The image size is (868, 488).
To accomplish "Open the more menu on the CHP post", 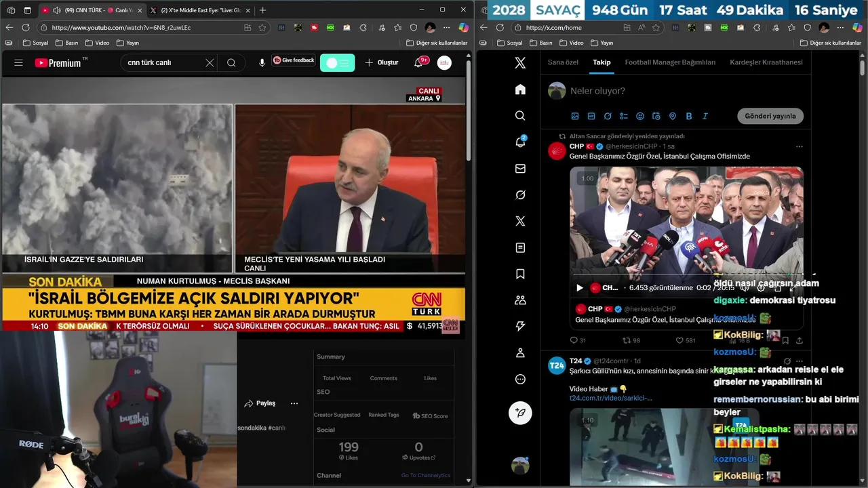I will coord(800,146).
